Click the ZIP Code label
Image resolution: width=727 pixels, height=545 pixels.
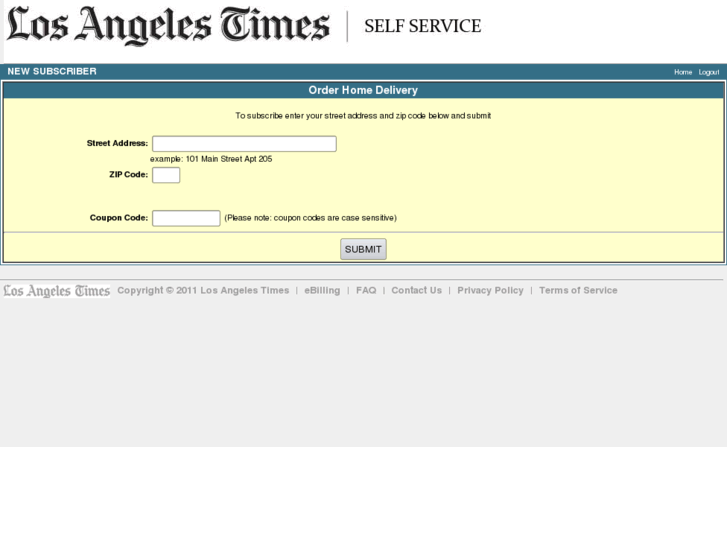128,174
